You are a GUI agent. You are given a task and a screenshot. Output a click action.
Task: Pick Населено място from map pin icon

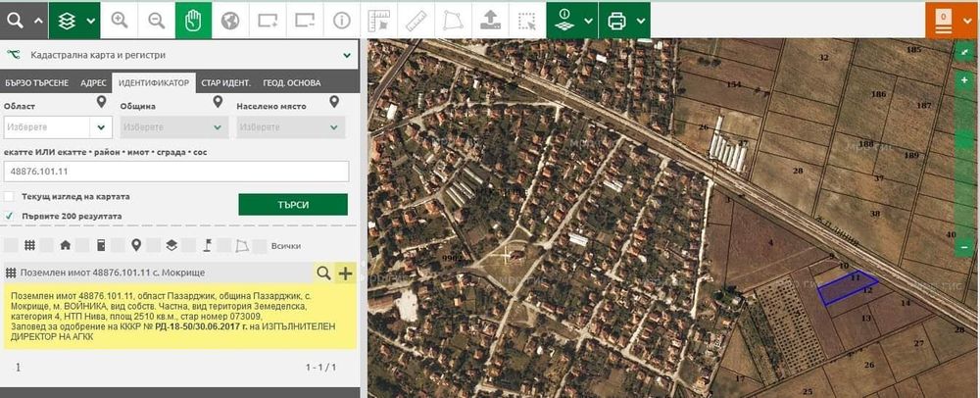pyautogui.click(x=334, y=101)
